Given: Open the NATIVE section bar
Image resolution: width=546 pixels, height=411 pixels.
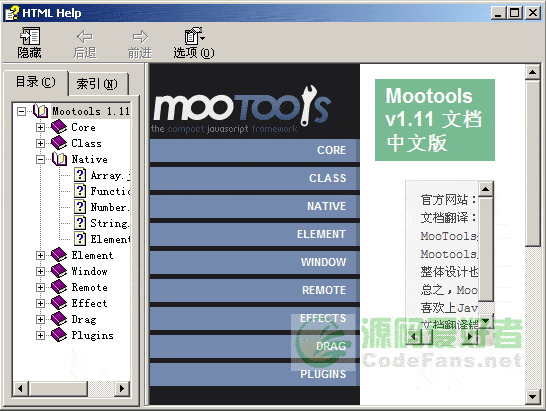Looking at the screenshot, I should pyautogui.click(x=255, y=206).
